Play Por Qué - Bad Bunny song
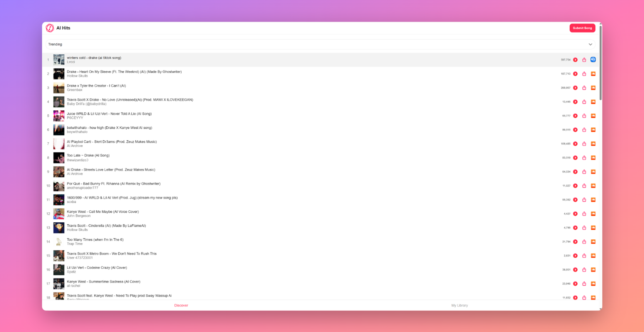The image size is (644, 332). pyautogui.click(x=575, y=186)
